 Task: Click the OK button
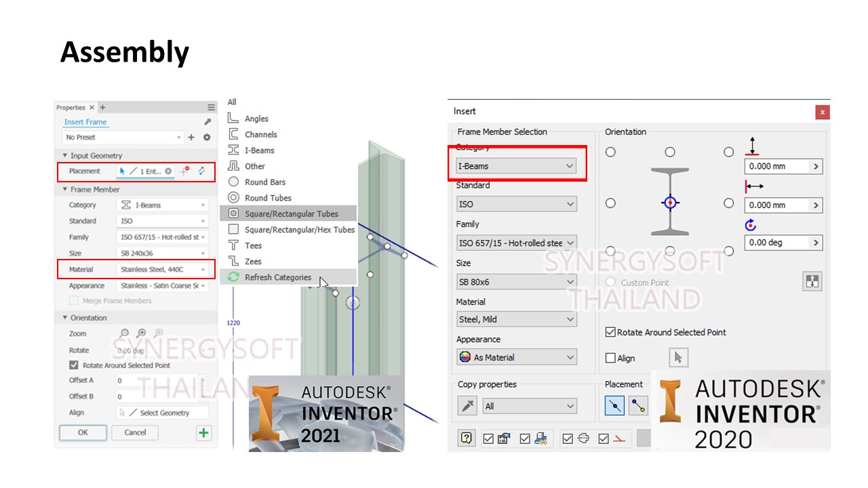point(83,432)
